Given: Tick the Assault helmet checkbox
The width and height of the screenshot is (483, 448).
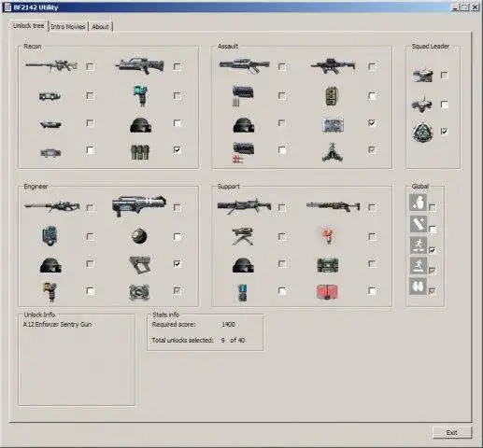Looking at the screenshot, I should click(x=282, y=123).
